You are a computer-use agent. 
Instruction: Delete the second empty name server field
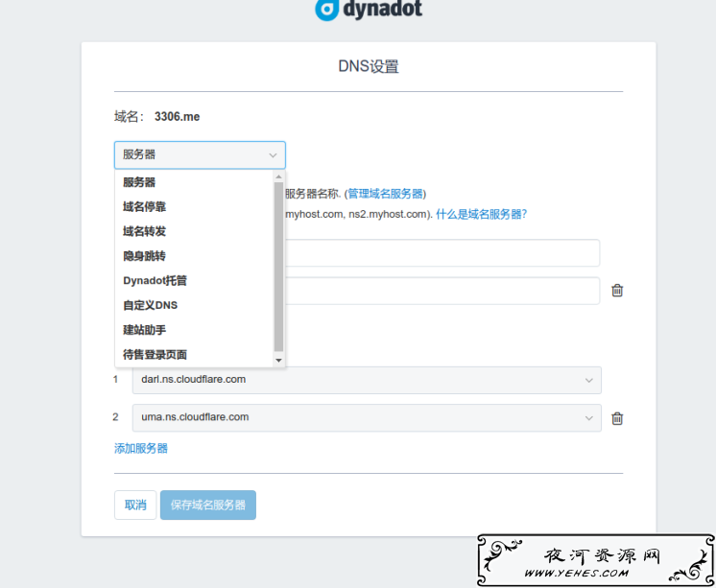(617, 291)
